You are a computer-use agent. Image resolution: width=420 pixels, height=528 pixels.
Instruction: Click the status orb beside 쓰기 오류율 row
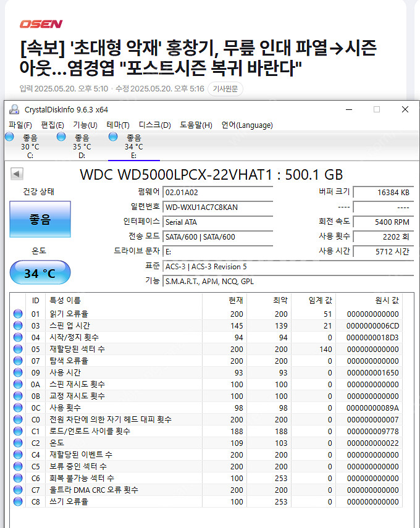pyautogui.click(x=18, y=501)
